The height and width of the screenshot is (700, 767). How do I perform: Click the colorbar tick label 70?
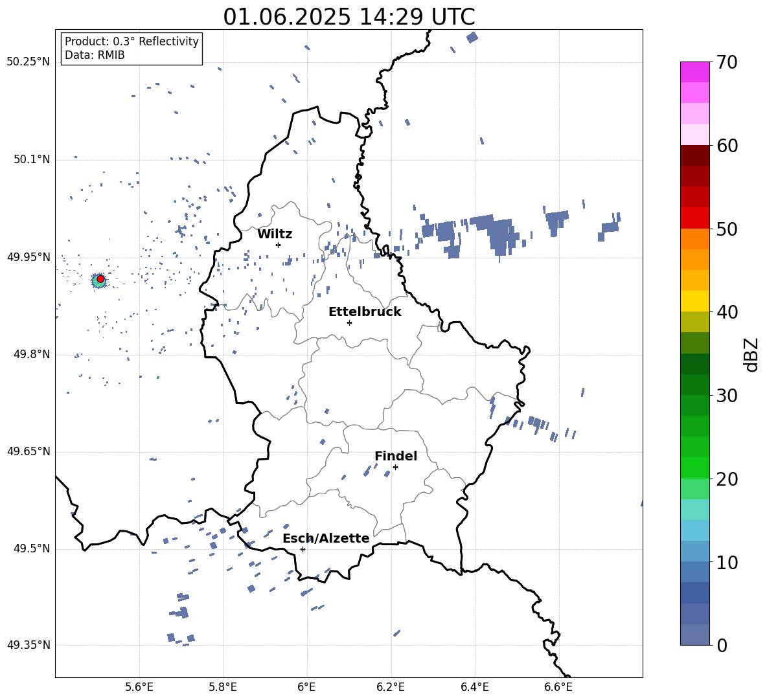tap(727, 63)
